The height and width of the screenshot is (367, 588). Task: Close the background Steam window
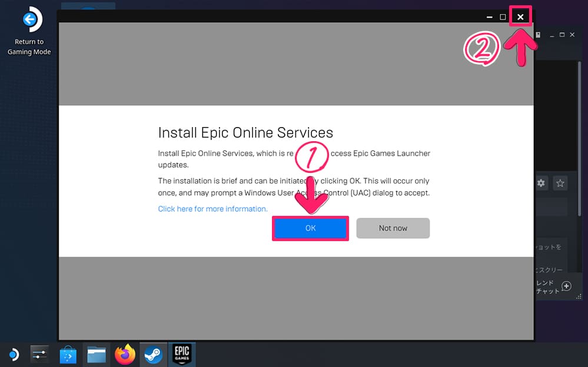(572, 35)
